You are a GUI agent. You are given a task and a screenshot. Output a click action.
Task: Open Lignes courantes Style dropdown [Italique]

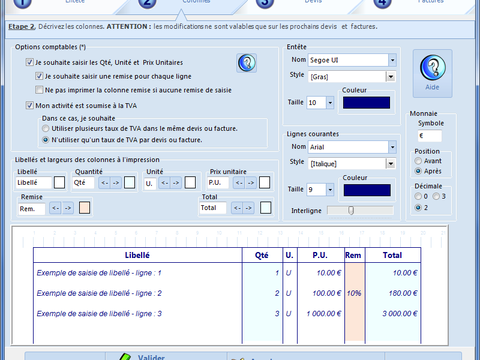coord(391,164)
